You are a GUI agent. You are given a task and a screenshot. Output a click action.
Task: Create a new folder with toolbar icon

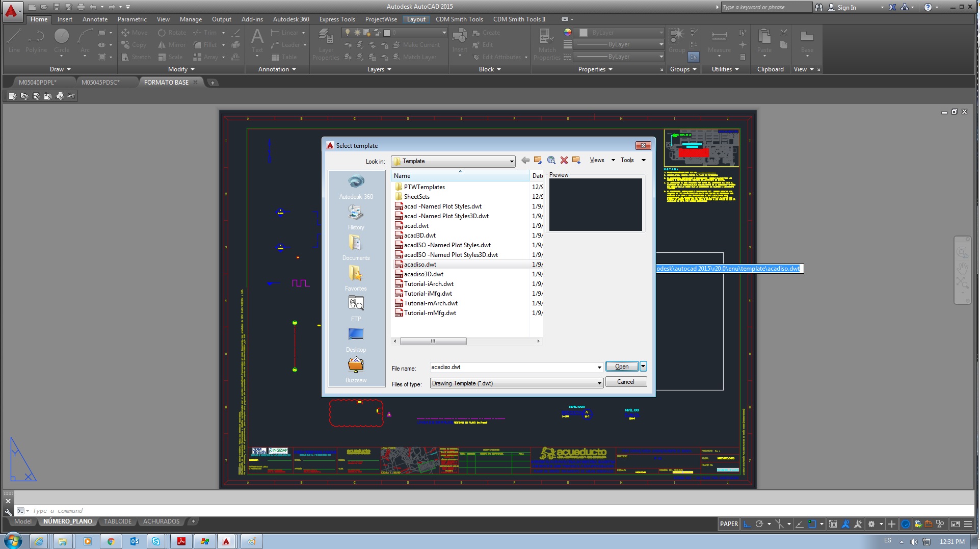click(576, 161)
